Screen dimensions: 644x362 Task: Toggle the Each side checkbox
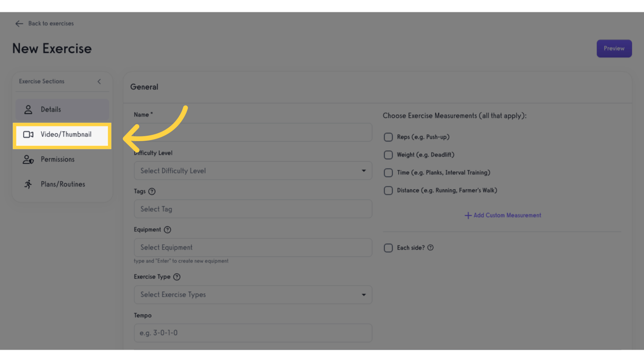[388, 248]
